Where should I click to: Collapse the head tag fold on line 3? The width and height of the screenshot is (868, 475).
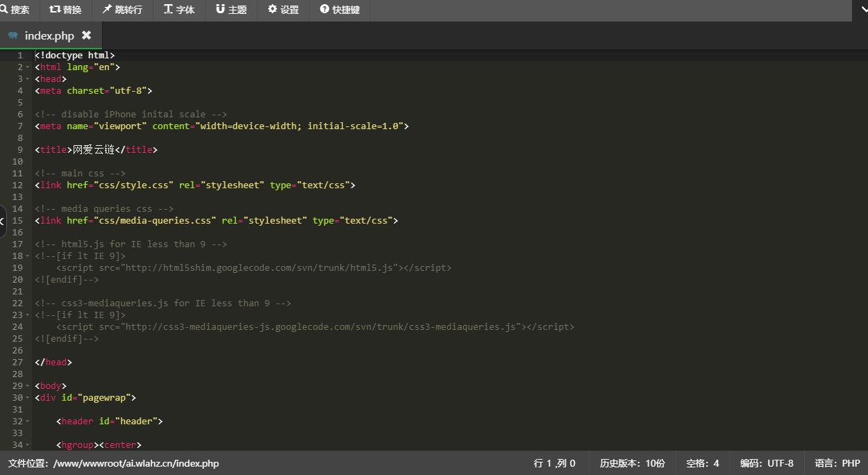click(x=28, y=79)
